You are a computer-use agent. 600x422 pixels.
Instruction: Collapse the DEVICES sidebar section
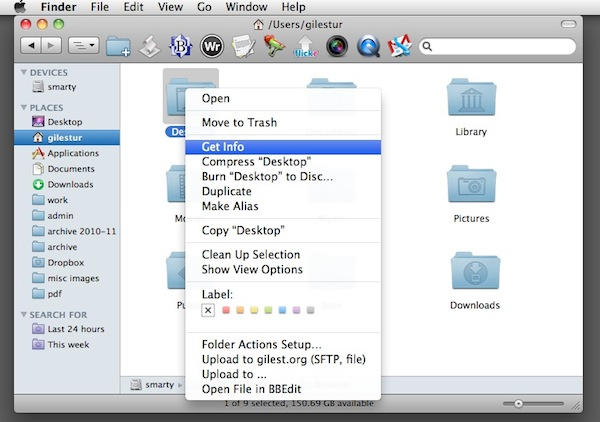click(23, 73)
